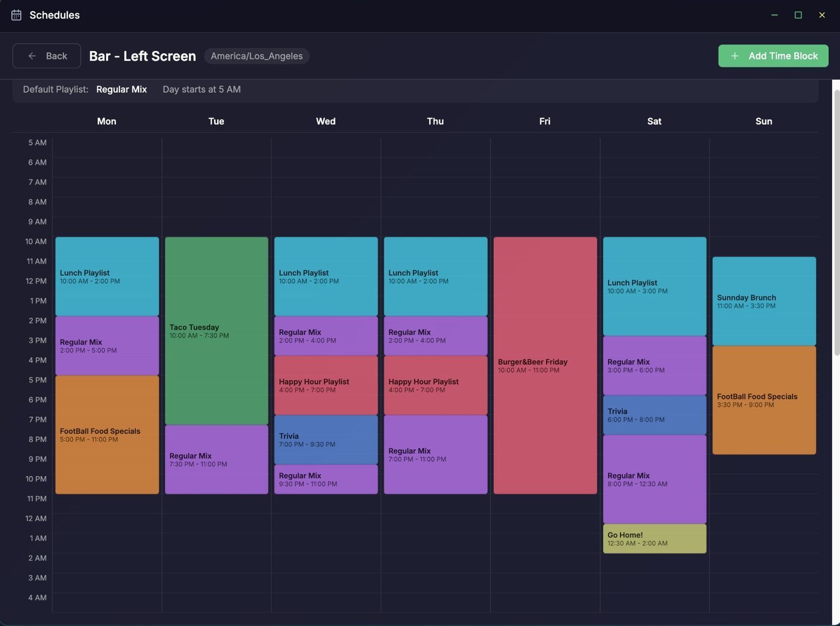
Task: Select the Sunnday Brunch time block
Action: [764, 301]
